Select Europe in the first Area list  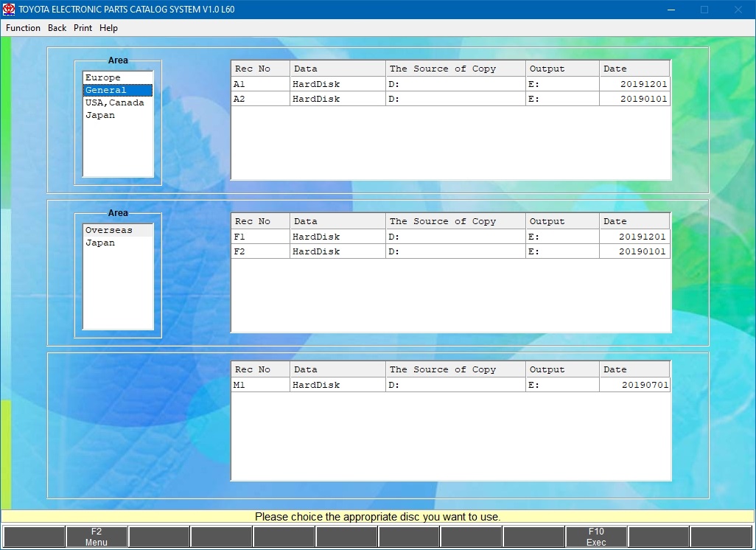coord(118,77)
